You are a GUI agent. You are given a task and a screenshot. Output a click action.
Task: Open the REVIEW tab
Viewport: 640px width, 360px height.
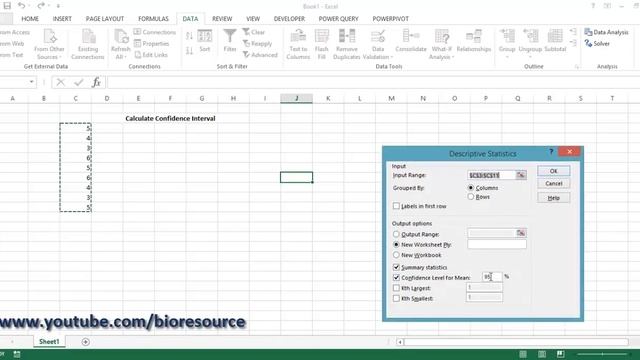[222, 19]
